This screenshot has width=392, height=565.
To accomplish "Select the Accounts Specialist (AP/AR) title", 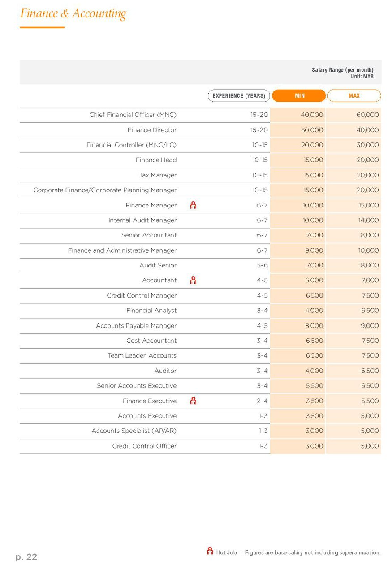I will pos(134,431).
